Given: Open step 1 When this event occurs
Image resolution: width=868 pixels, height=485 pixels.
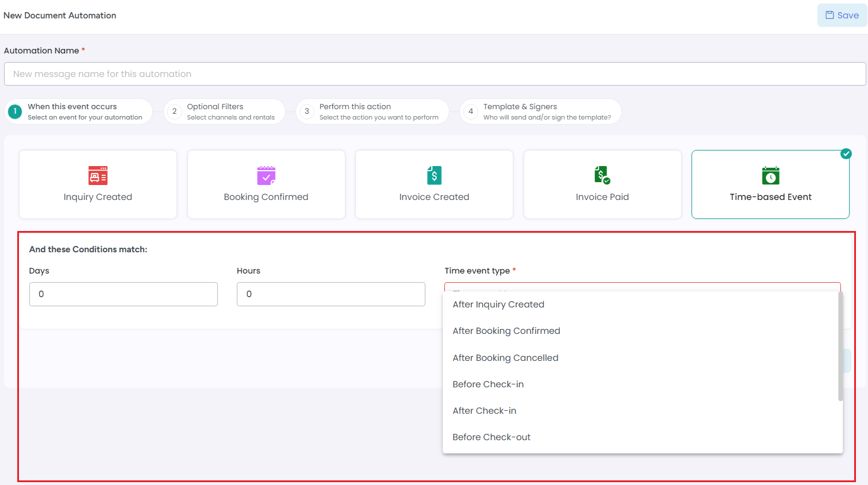Looking at the screenshot, I should pyautogui.click(x=79, y=111).
